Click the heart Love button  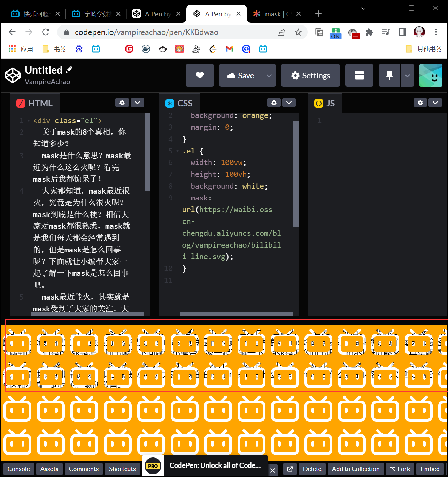[x=200, y=75]
